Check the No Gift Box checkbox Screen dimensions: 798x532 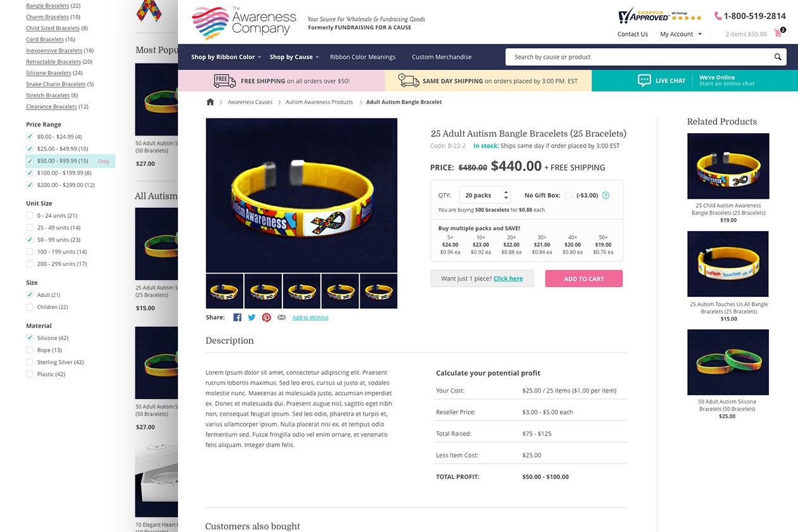[x=568, y=195]
